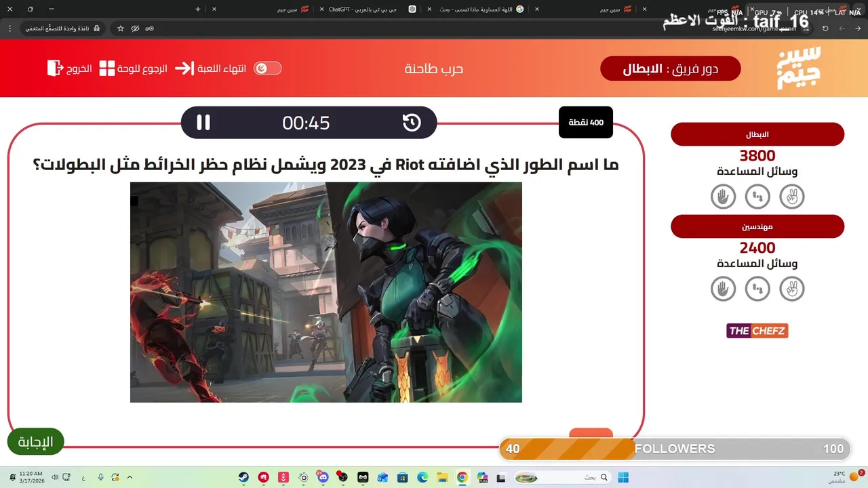868x488 pixels.
Task: Open the Chrome three-dot menu
Action: point(9,28)
